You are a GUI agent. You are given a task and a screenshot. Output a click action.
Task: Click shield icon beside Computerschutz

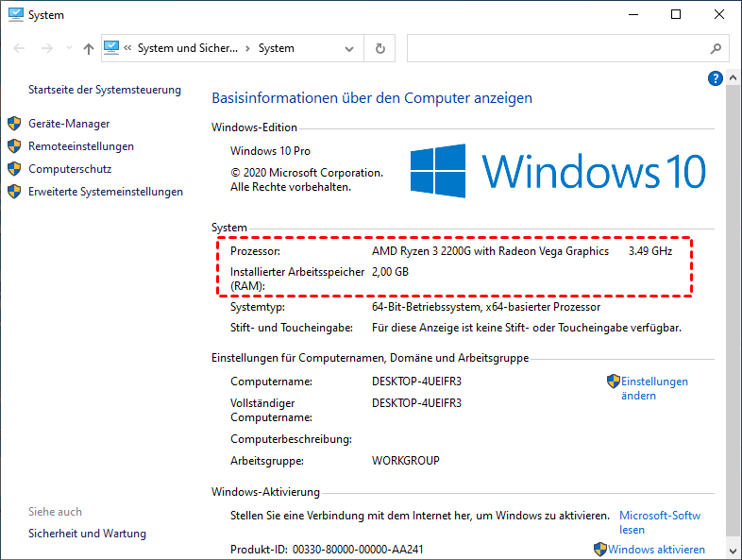click(14, 168)
